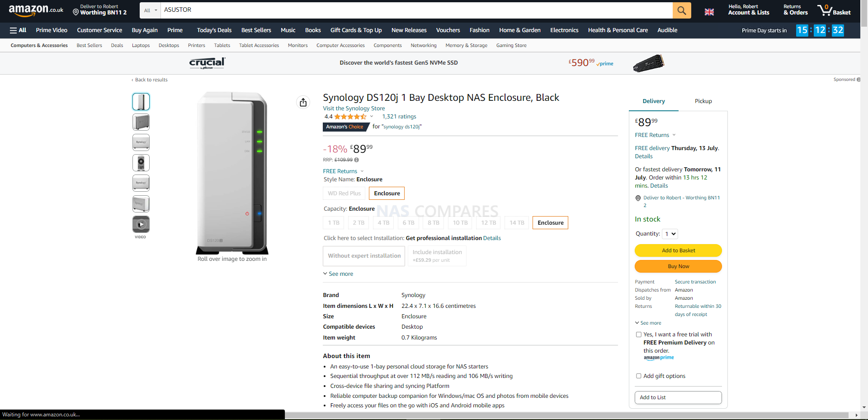This screenshot has width=868, height=420.
Task: Open Memory & Storage subcategory
Action: 467,46
